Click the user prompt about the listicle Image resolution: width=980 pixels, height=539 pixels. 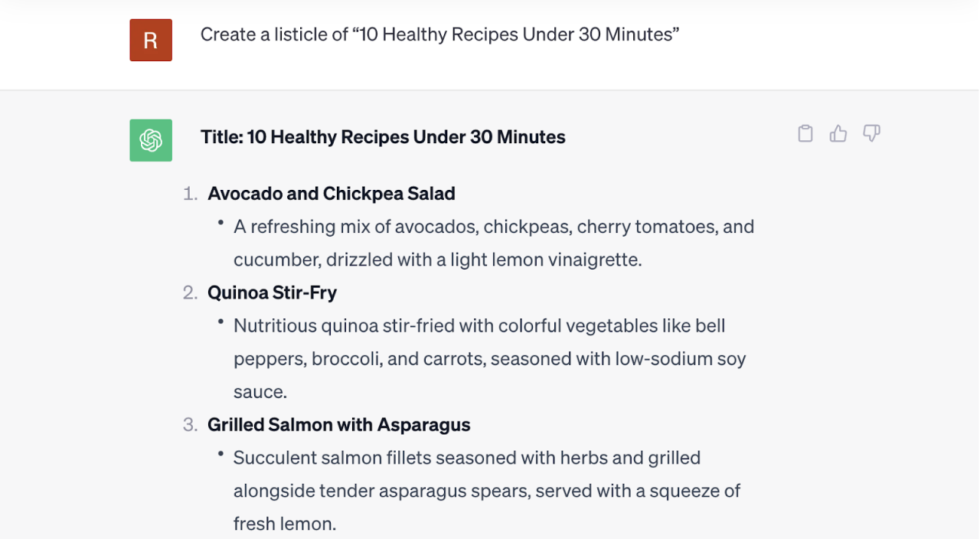coord(439,34)
